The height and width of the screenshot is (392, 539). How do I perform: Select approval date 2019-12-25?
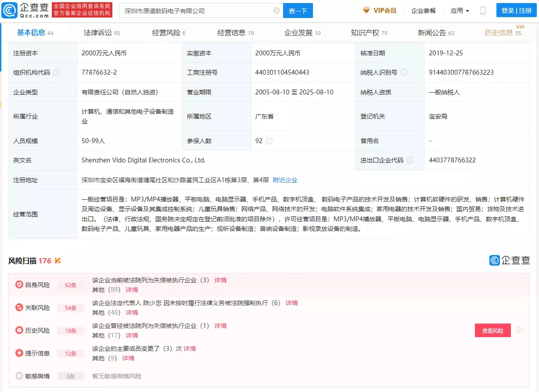tap(446, 53)
